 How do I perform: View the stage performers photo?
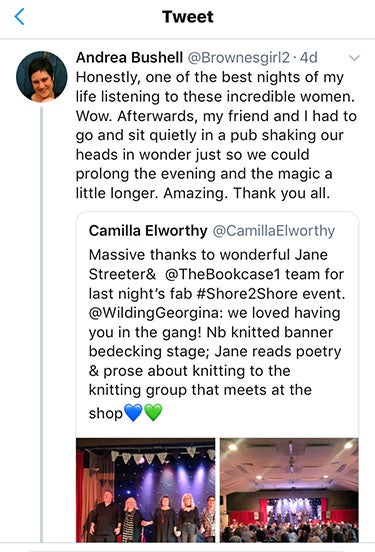coord(145,490)
